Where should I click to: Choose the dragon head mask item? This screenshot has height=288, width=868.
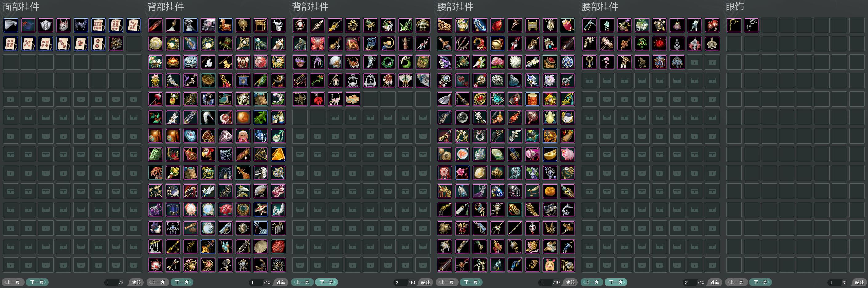tap(116, 44)
